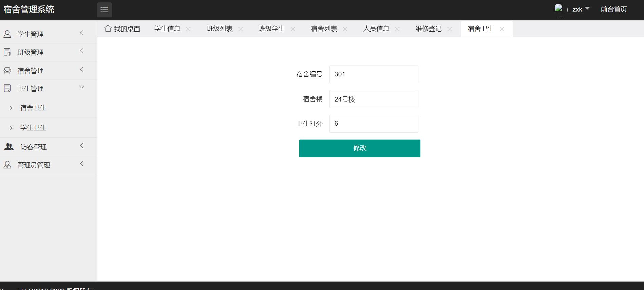
Task: Expand the 访客管理 menu chevron
Action: [x=82, y=146]
